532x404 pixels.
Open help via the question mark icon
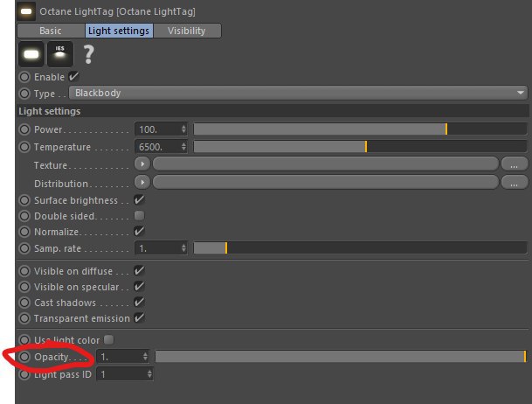(x=88, y=54)
